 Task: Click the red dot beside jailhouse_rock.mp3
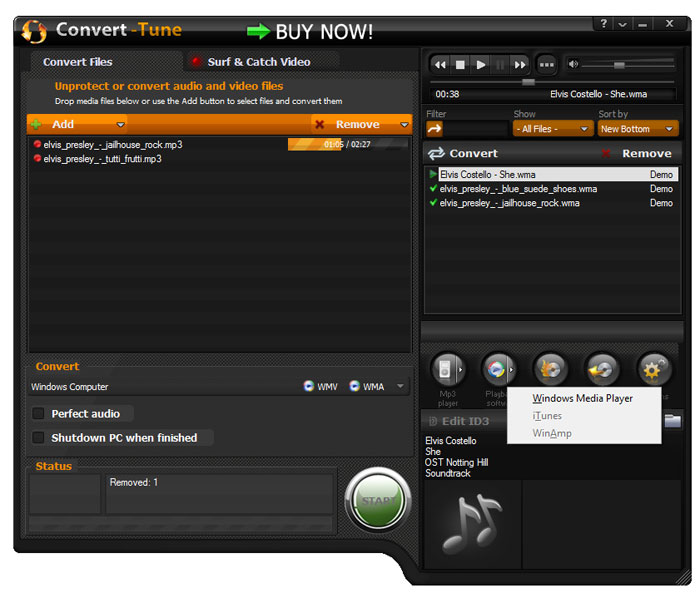click(38, 144)
